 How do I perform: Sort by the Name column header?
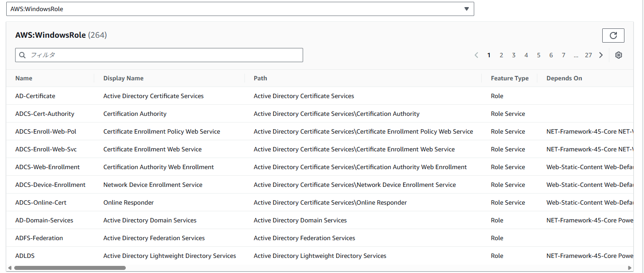coord(24,78)
